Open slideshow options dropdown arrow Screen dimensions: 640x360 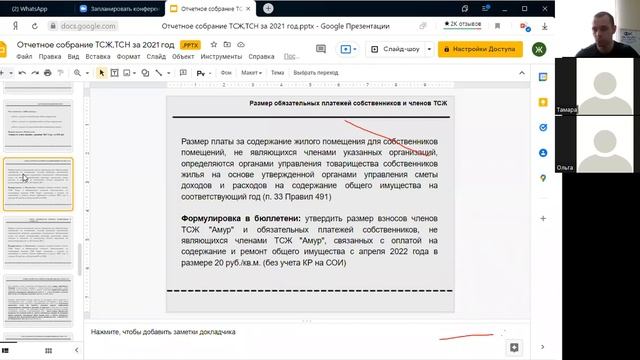tap(429, 49)
